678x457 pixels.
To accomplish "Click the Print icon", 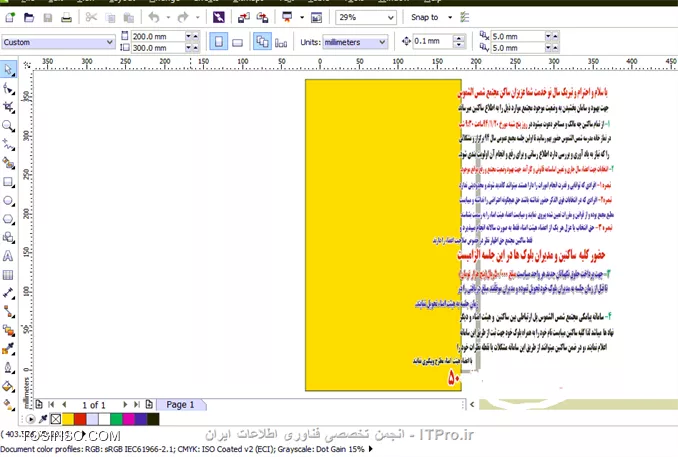I will 66,17.
